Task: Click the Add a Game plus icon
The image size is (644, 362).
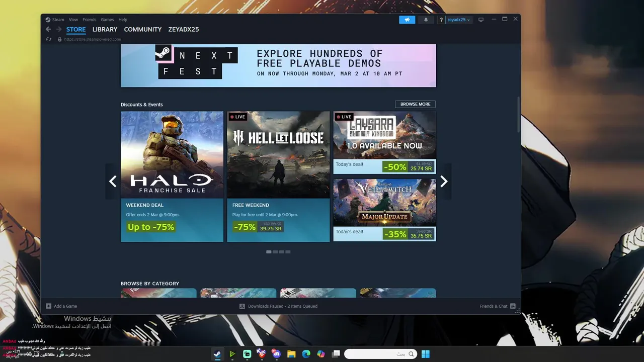Action: pyautogui.click(x=49, y=306)
